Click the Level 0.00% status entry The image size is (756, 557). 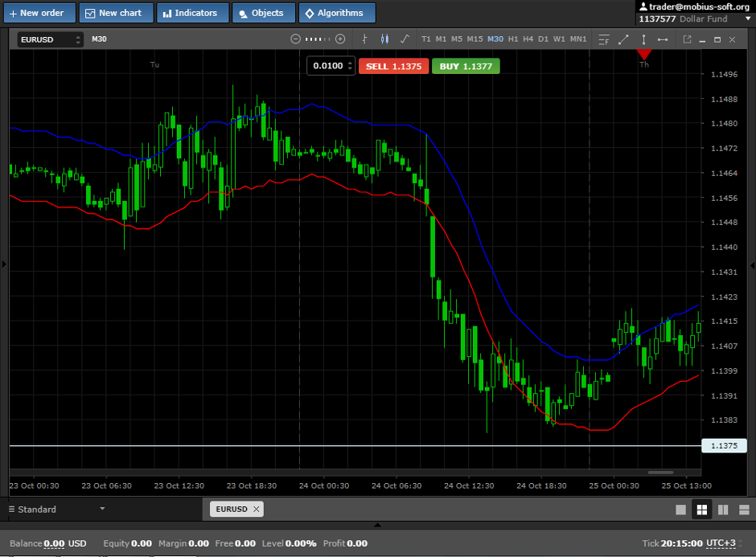(289, 543)
